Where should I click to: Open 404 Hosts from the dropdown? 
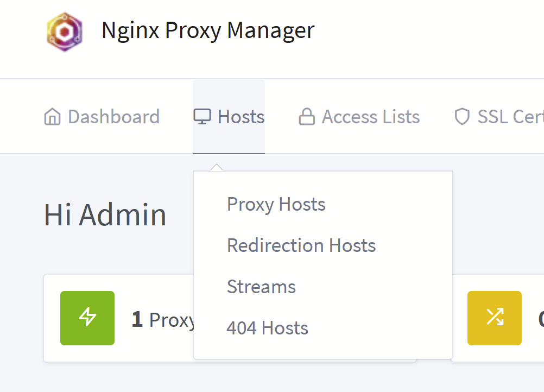coord(267,328)
